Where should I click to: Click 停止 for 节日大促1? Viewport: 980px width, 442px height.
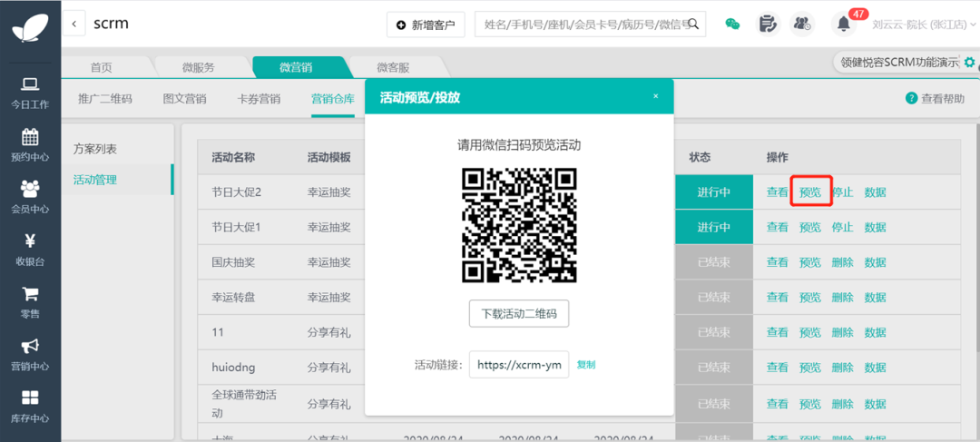point(842,227)
